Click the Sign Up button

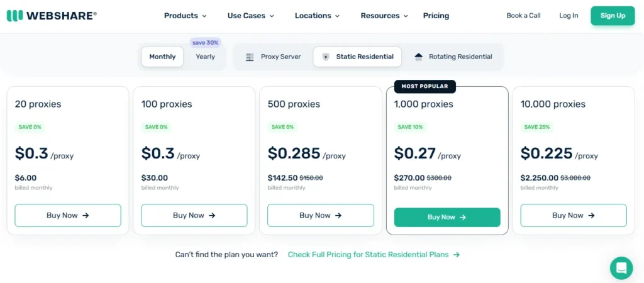pyautogui.click(x=613, y=16)
